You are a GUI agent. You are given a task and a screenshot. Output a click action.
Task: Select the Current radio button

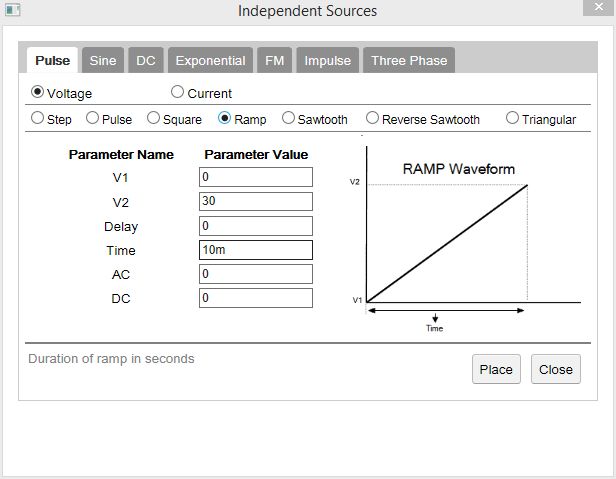177,92
